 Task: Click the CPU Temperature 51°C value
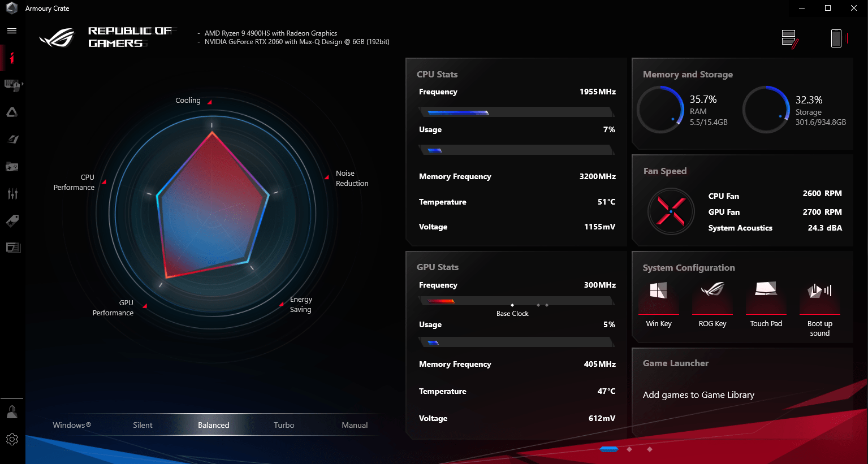(606, 202)
